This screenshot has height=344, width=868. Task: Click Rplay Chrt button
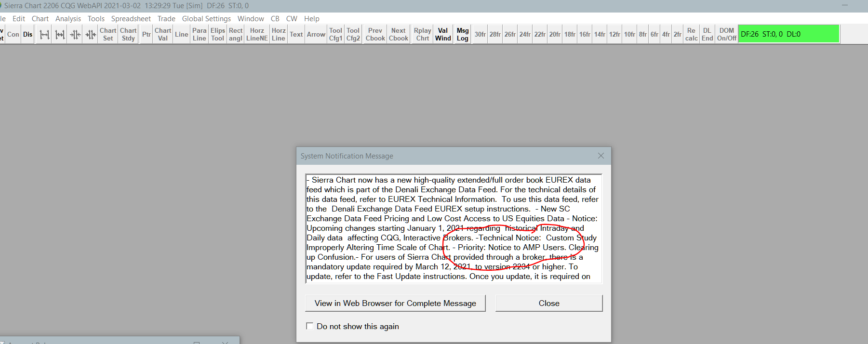pos(423,34)
